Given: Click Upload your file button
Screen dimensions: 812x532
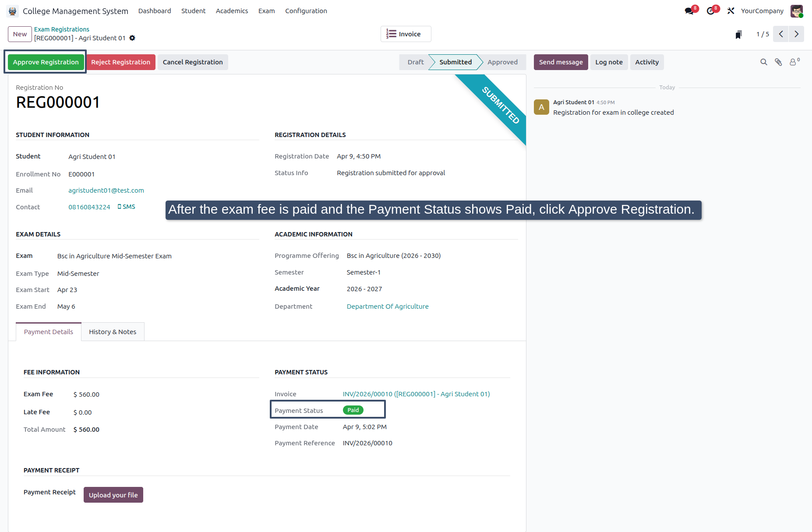Looking at the screenshot, I should [x=113, y=495].
